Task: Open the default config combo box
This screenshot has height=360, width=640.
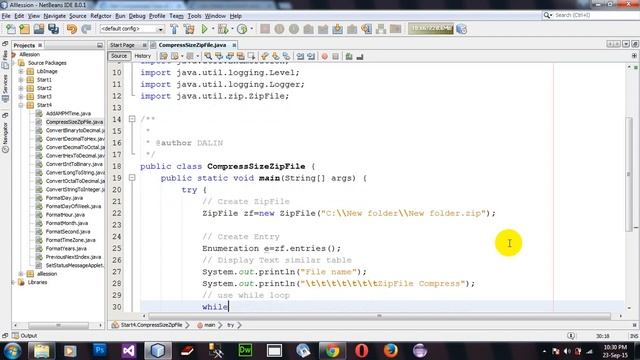Action: click(x=132, y=29)
